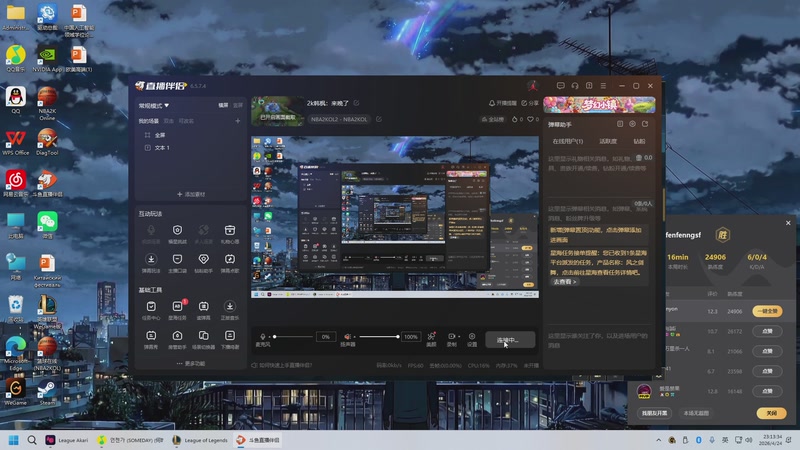Click the 分享 share button
The image size is (800, 450).
pos(530,103)
